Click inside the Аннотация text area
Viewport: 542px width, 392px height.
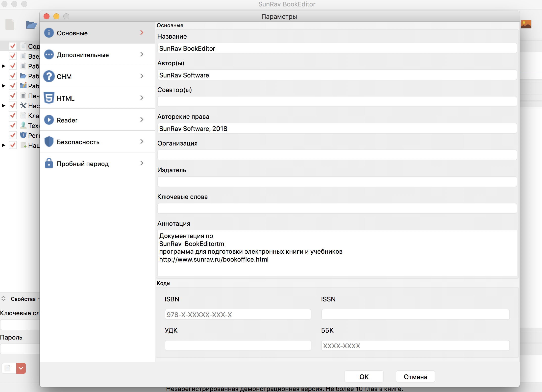[x=337, y=253]
